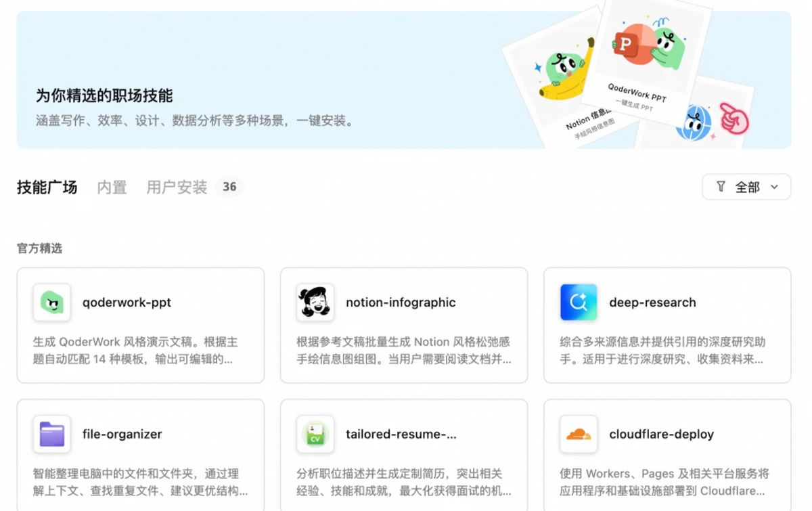Switch to the 技能广场 tab

[x=47, y=187]
